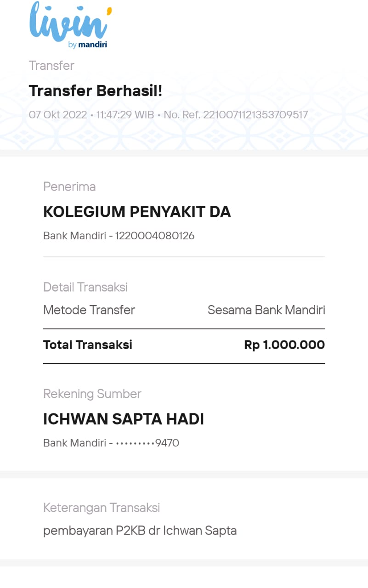Screen dimensions: 368x588
Task: Click the "Detail Transaksi" label
Action: [x=85, y=287]
